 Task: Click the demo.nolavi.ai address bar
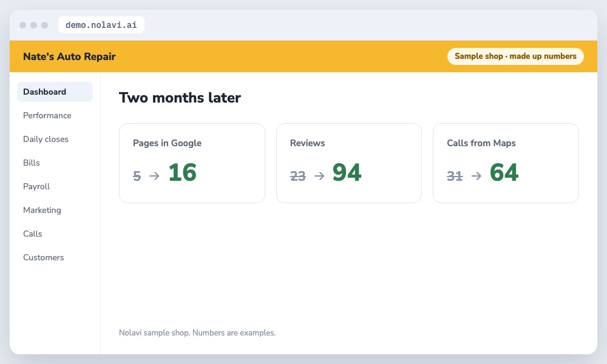(x=101, y=25)
